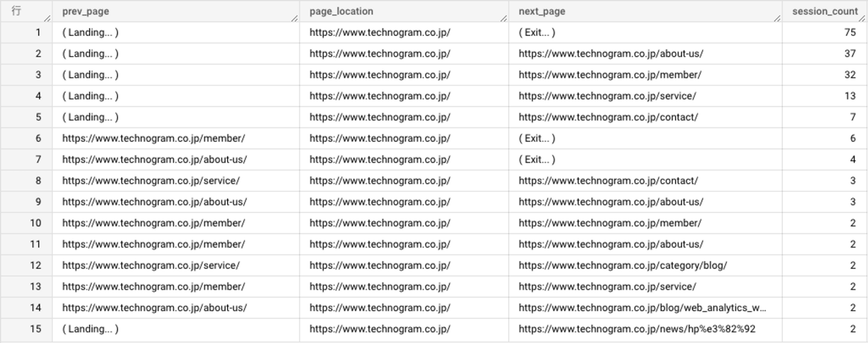Image resolution: width=868 pixels, height=343 pixels.
Task: Click row 8's prev_page service URL
Action: tap(151, 181)
